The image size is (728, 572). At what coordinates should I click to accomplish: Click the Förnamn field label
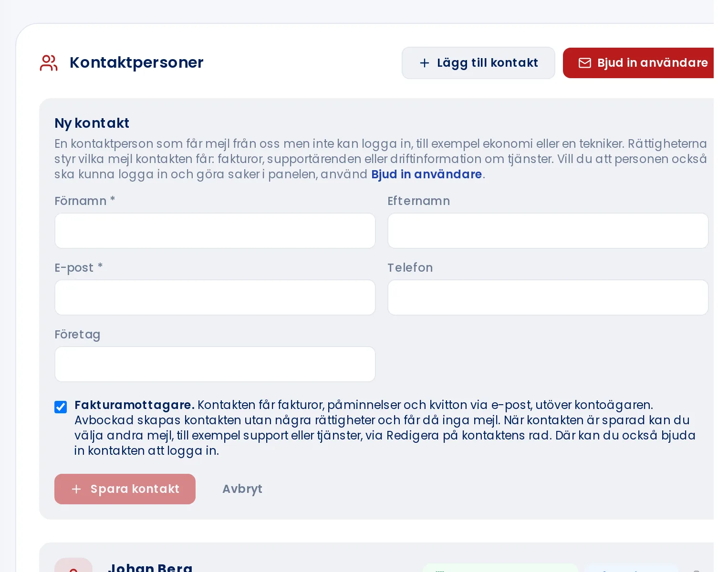tap(85, 201)
